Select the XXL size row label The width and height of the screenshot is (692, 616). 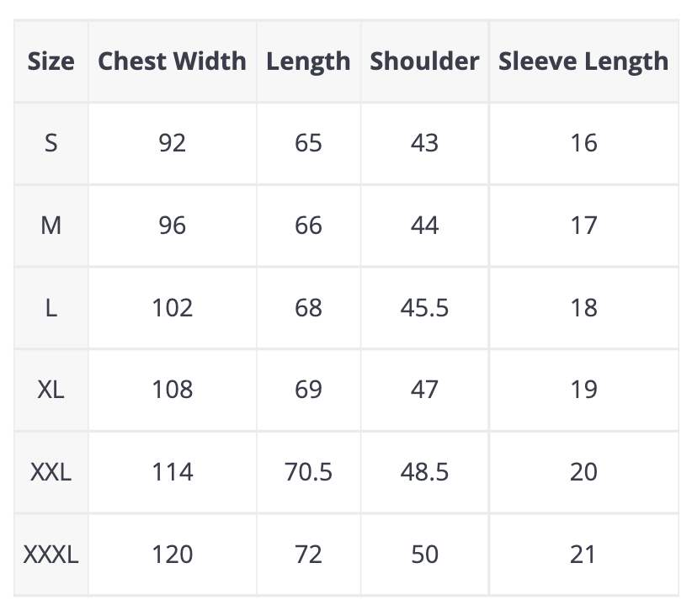tap(51, 472)
